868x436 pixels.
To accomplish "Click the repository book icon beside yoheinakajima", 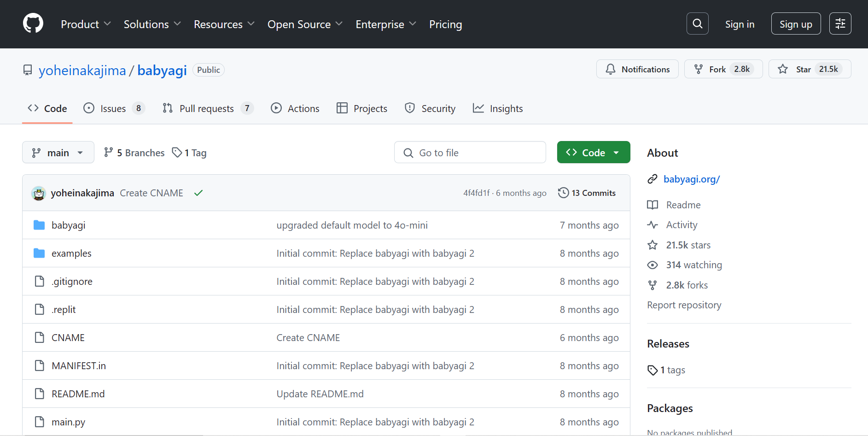I will pos(28,70).
